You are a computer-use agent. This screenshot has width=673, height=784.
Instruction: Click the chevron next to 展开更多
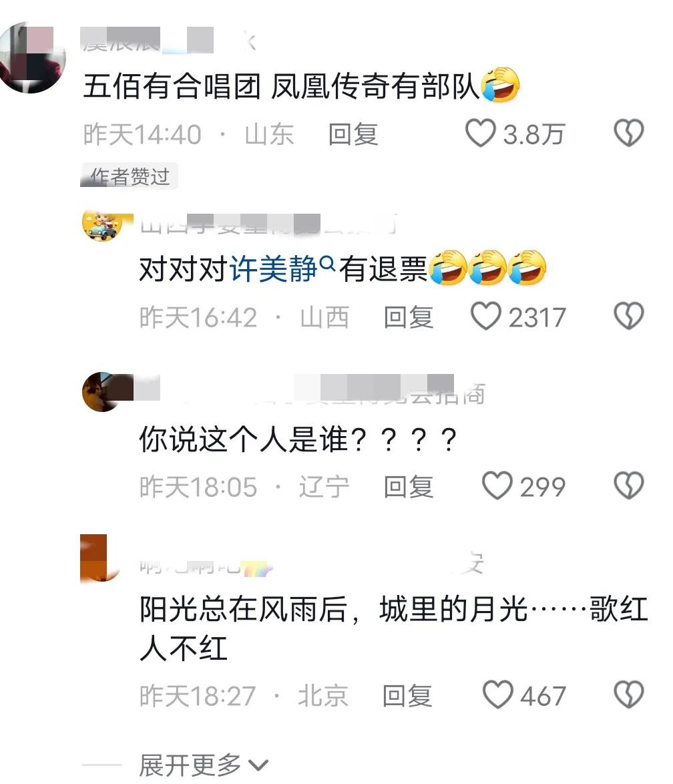pyautogui.click(x=258, y=765)
